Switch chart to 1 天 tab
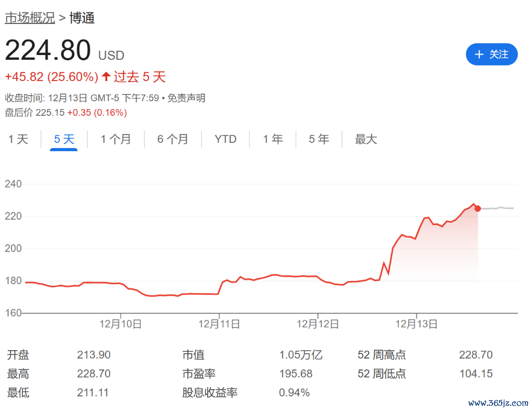 click(18, 139)
